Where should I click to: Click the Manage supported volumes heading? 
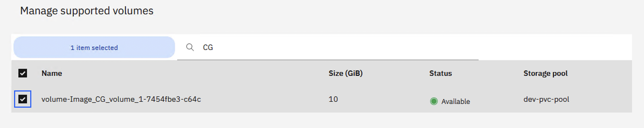(x=87, y=11)
